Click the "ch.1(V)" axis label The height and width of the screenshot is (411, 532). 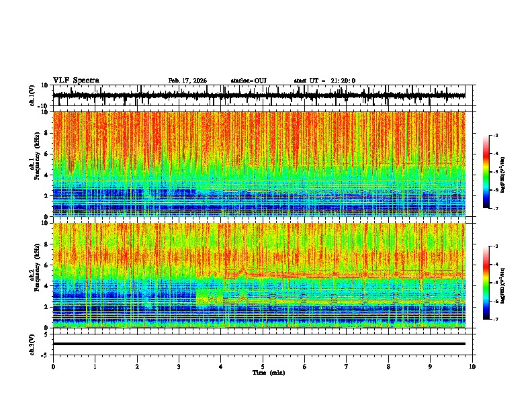(32, 95)
